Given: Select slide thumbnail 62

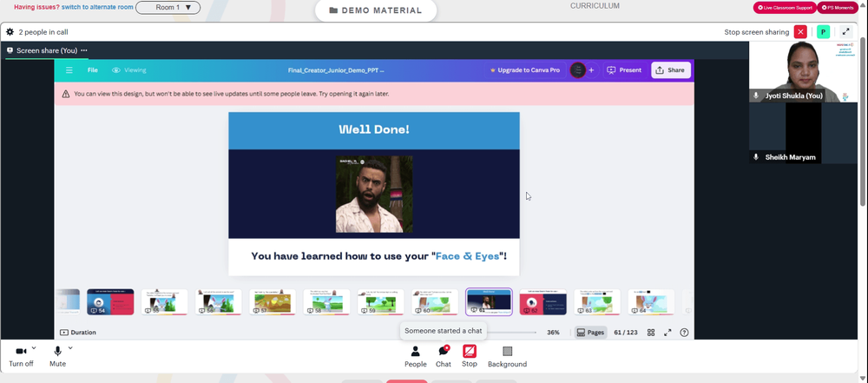Looking at the screenshot, I should point(543,302).
